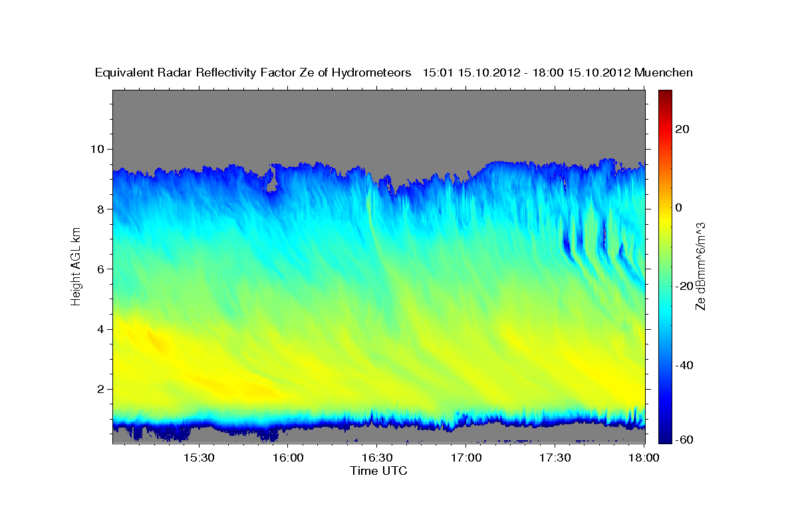This screenshot has height=532, width=798.
Task: Click the 'Ze dBmm^6/m^3' colorbar label
Action: 700,267
